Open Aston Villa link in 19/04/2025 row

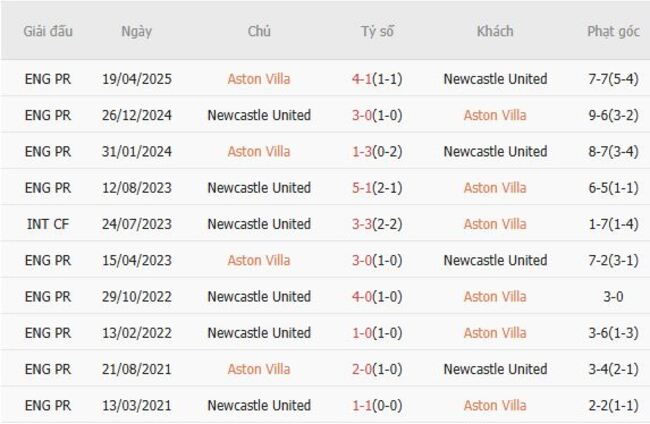pos(259,79)
